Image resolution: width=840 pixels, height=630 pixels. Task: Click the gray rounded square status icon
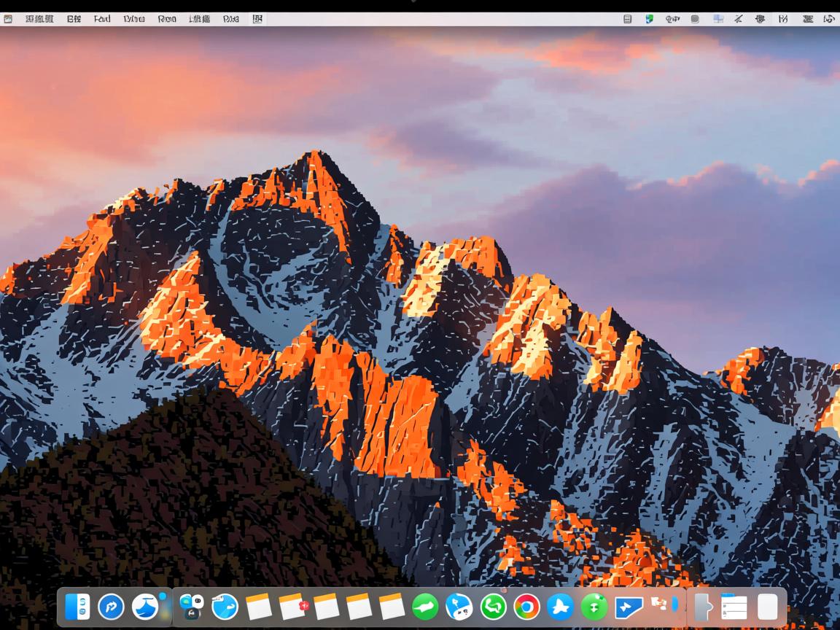tap(695, 19)
